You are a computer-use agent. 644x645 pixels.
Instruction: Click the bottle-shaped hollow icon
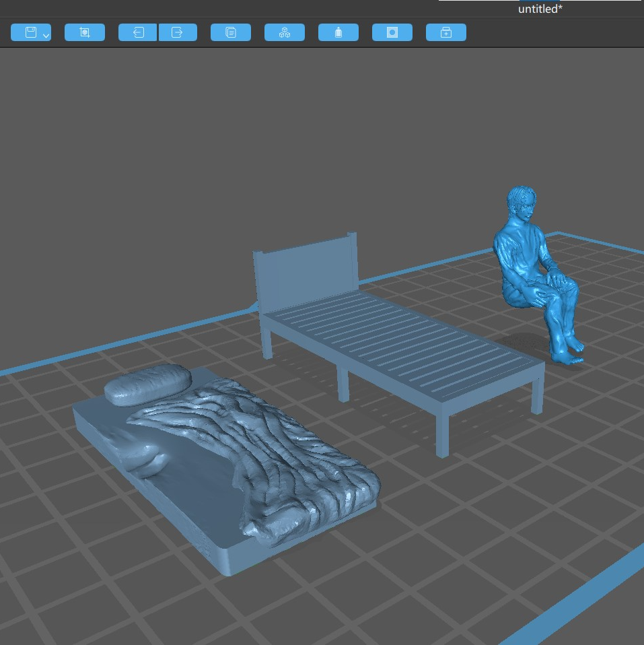338,32
